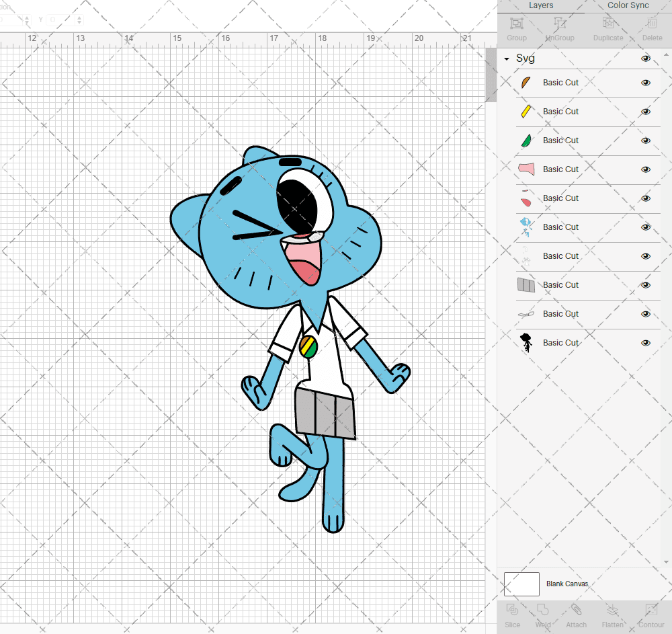Click the Duplicate icon

pyautogui.click(x=607, y=23)
